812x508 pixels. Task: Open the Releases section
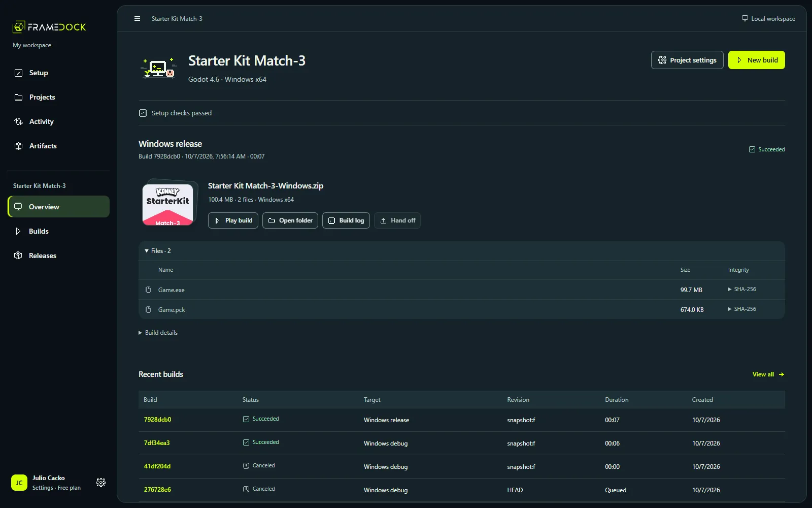click(x=58, y=256)
